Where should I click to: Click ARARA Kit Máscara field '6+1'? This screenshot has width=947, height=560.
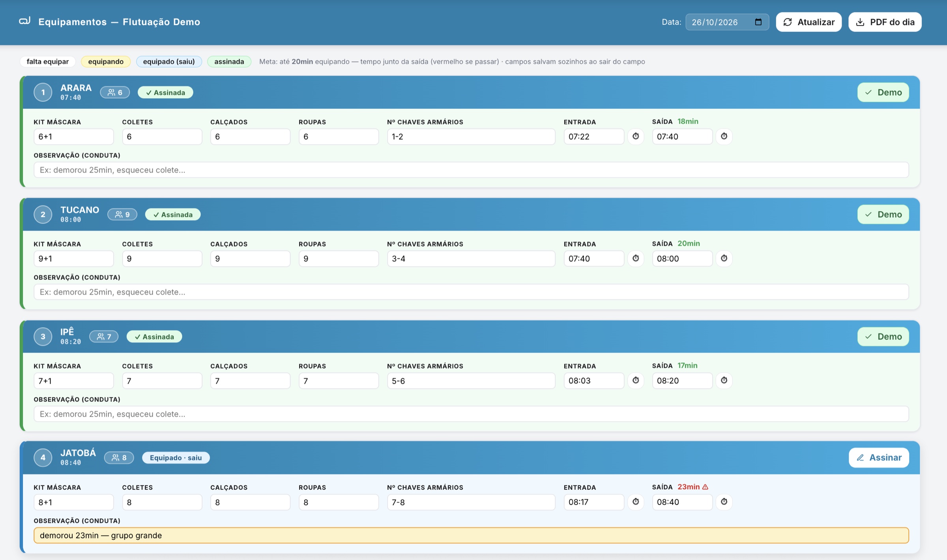[x=74, y=136]
